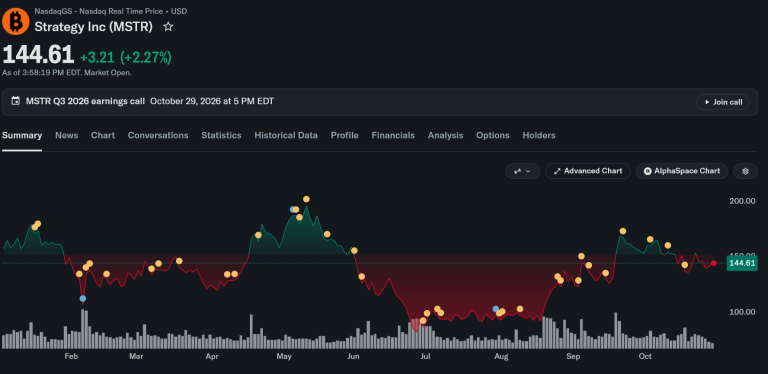The image size is (768, 374).
Task: Click tallest volume bar in early February
Action: click(x=83, y=329)
